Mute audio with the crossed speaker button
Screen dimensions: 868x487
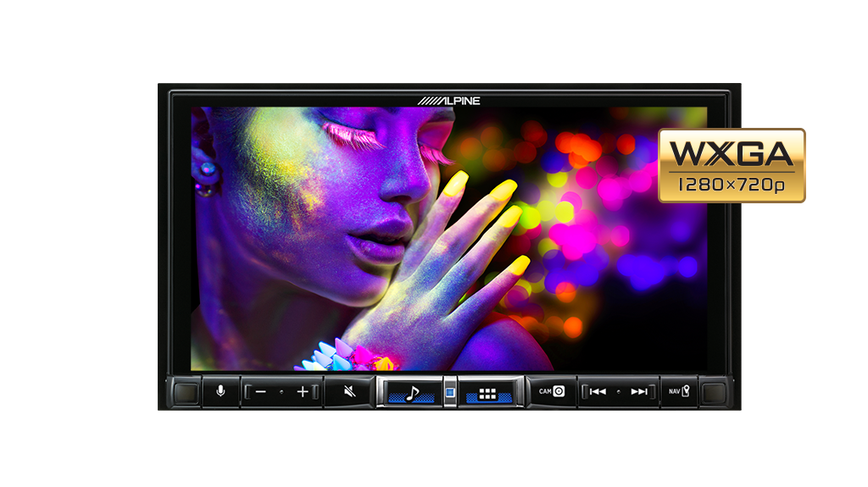pyautogui.click(x=349, y=392)
